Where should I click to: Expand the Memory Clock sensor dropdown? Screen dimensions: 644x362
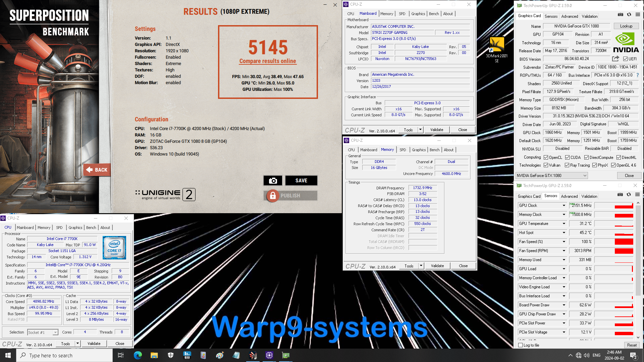(x=564, y=215)
